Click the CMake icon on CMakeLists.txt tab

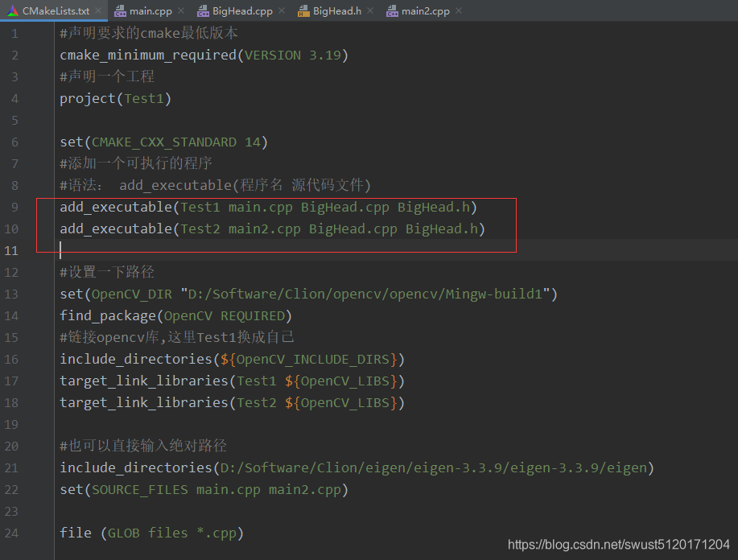[x=14, y=10]
